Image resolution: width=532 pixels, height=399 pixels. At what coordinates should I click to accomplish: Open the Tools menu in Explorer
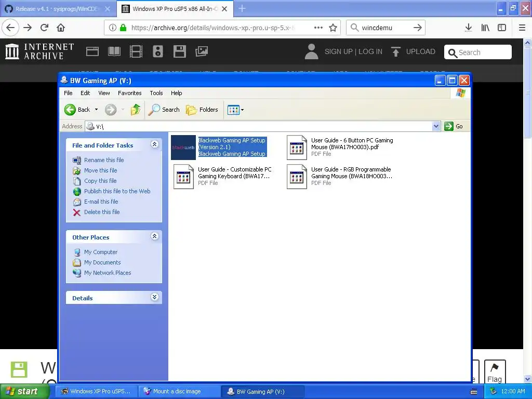156,93
